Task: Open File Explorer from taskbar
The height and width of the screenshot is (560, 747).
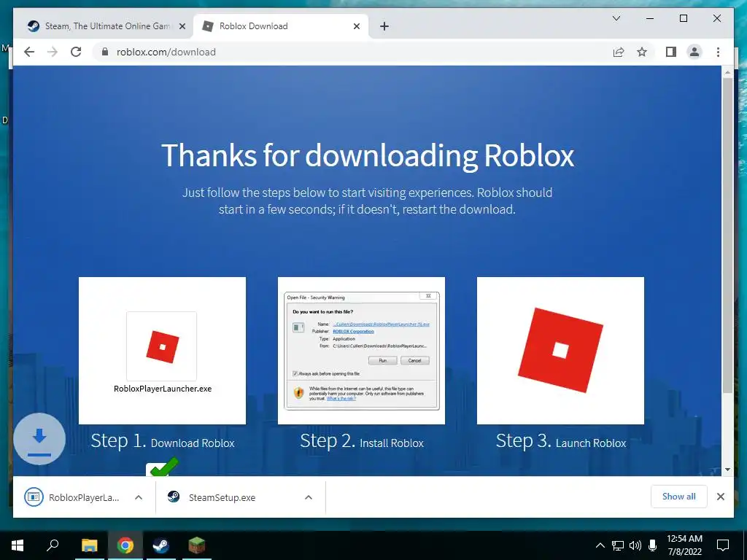Action: [89, 545]
